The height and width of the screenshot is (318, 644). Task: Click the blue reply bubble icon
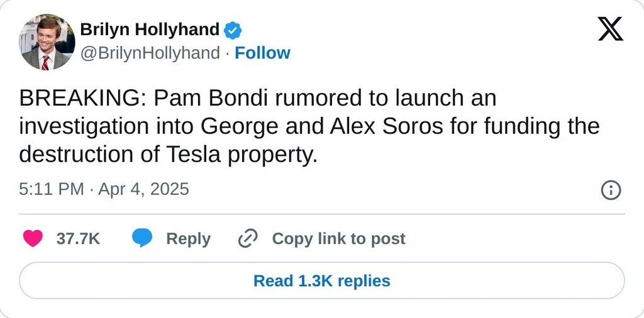[x=142, y=239]
